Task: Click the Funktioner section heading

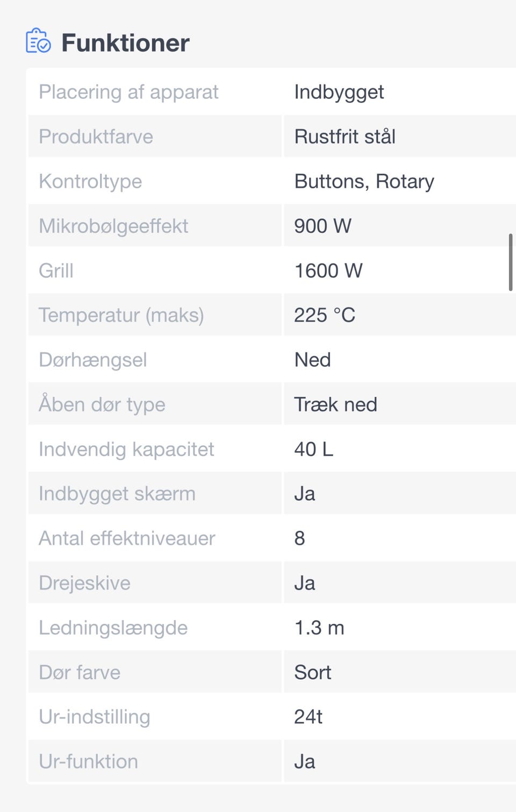Action: pos(125,43)
